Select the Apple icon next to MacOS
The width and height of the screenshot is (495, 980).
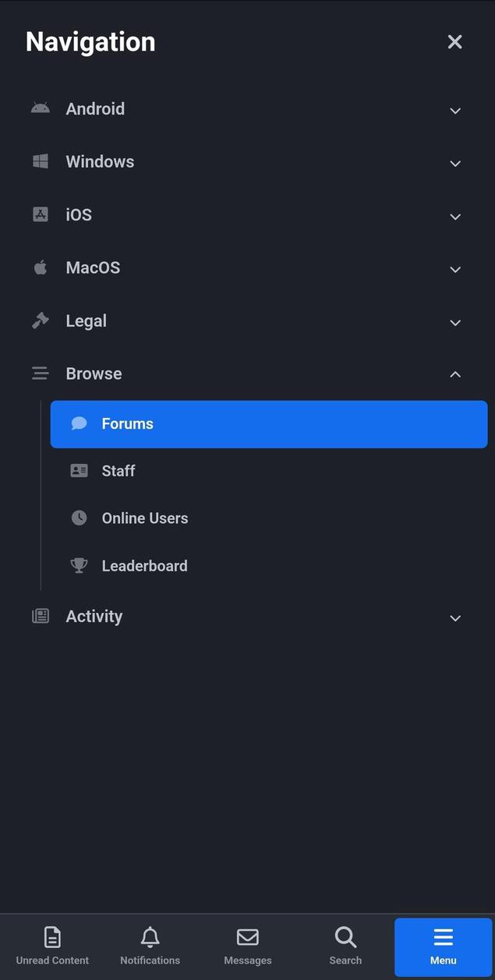[x=40, y=267]
